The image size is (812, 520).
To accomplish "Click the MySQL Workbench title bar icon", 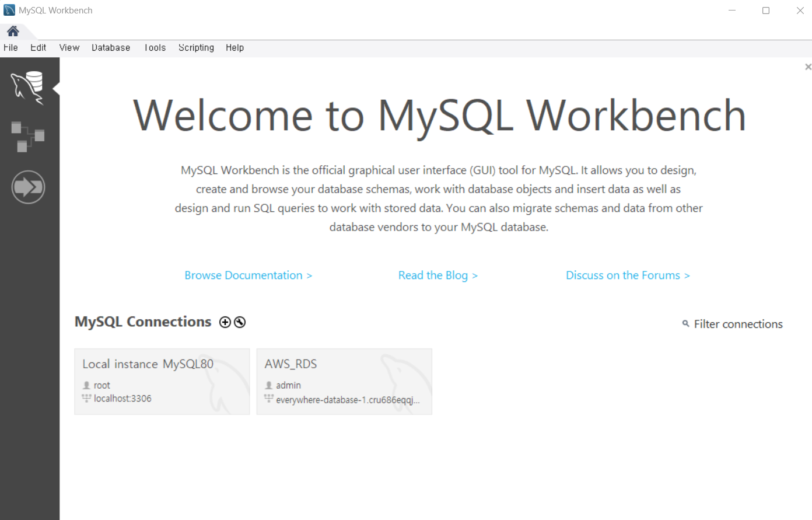I will (x=9, y=10).
